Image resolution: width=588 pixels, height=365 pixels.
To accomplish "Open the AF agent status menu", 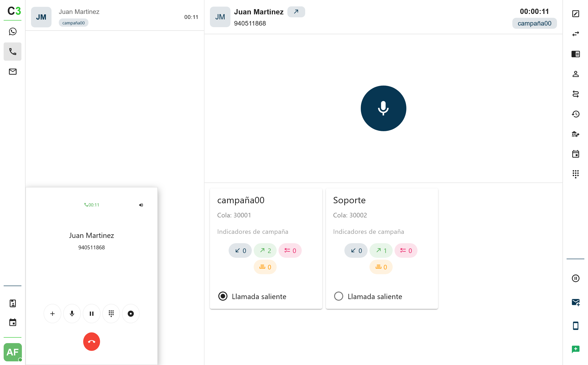I will [x=13, y=352].
